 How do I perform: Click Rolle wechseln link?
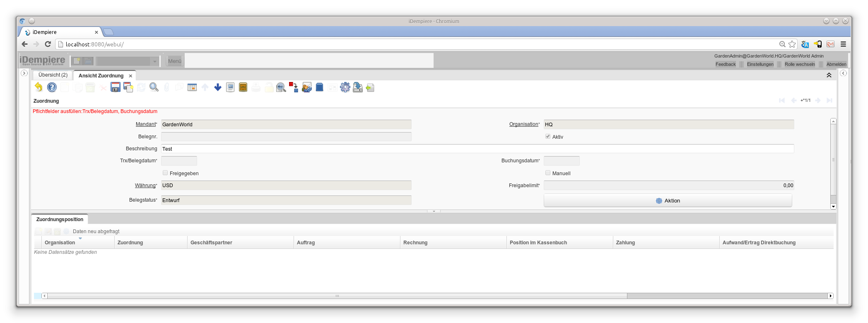pos(800,64)
